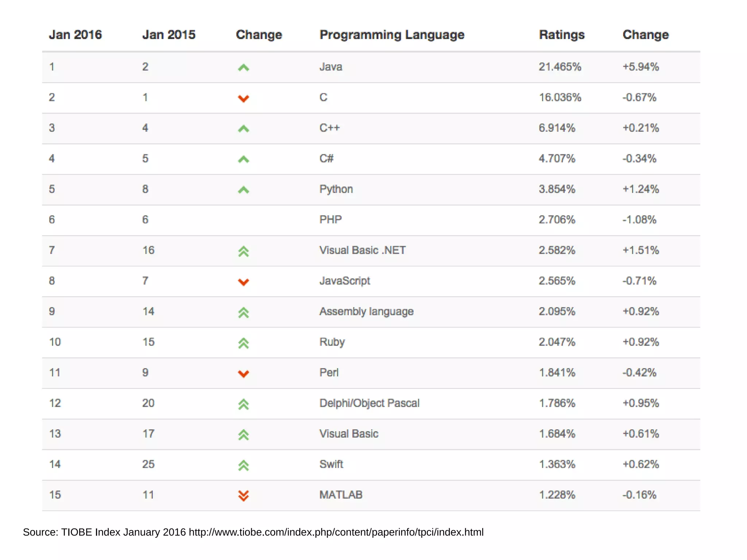Click red double down arrow beside MATLAB
The image size is (747, 560).
(x=243, y=496)
